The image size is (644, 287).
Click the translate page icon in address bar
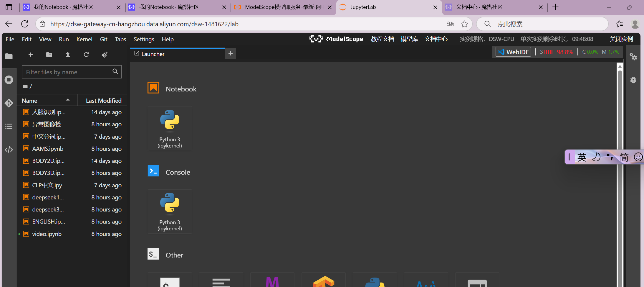(x=450, y=24)
